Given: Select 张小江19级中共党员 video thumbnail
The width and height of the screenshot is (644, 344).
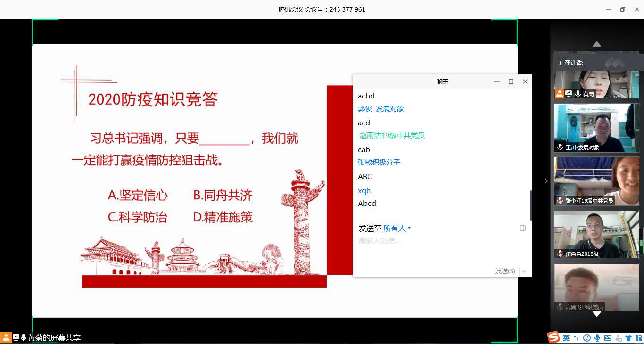Looking at the screenshot, I should 596,181.
